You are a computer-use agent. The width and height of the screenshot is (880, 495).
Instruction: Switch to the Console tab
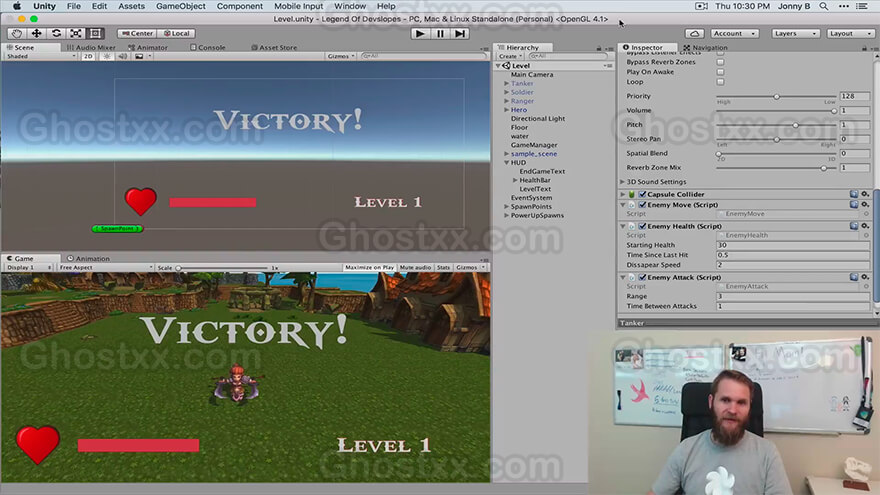[208, 48]
